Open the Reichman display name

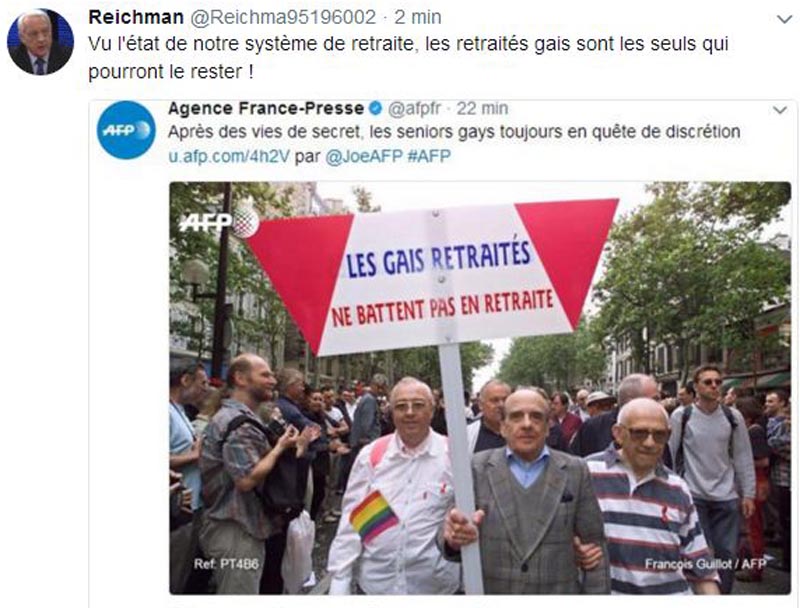(x=136, y=17)
